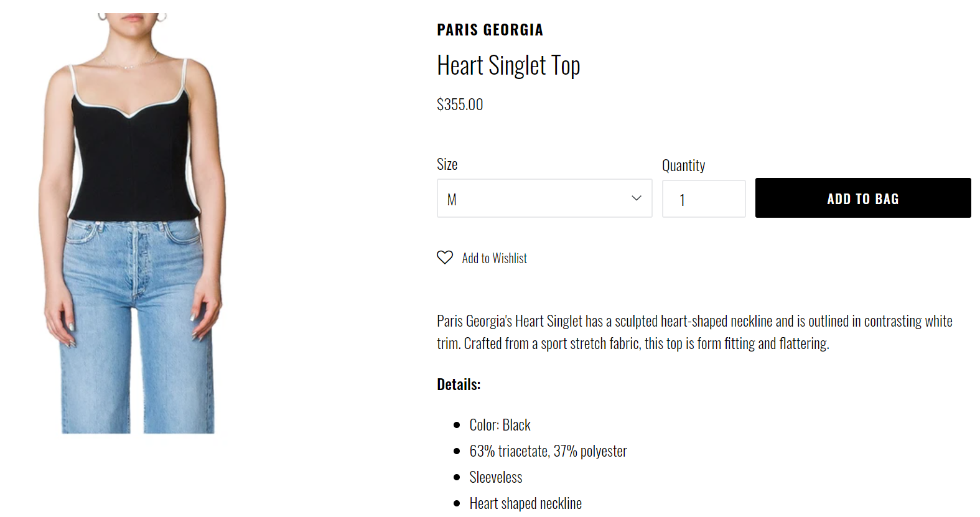Click the model's necklace in the photo
Viewport: 980px width, 517px height.
[130, 64]
